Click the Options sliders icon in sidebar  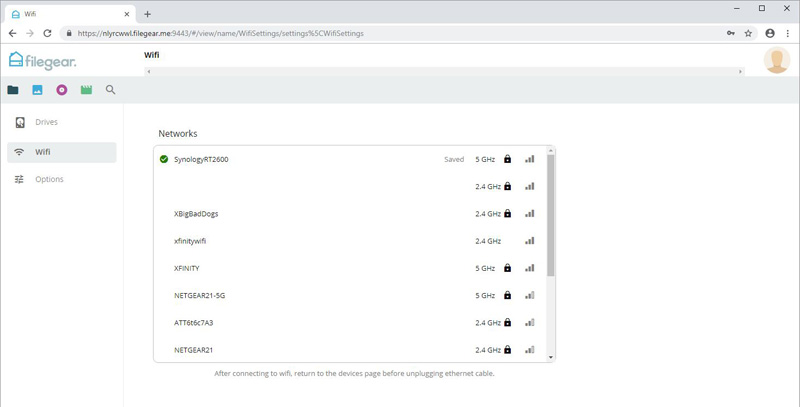[19, 179]
